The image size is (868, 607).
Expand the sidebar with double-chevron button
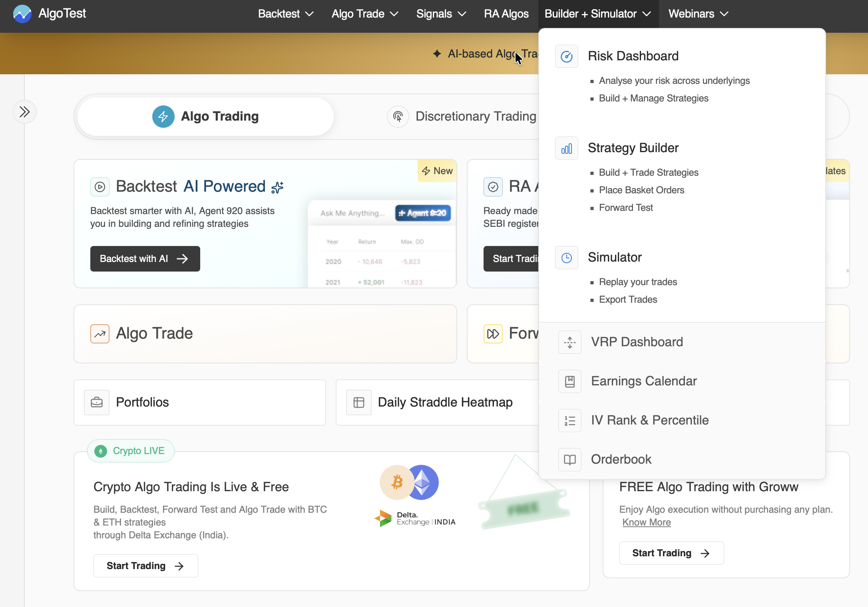tap(25, 112)
